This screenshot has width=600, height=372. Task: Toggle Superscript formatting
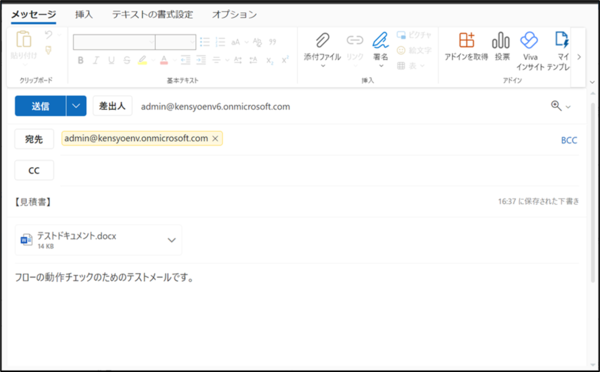click(x=285, y=60)
